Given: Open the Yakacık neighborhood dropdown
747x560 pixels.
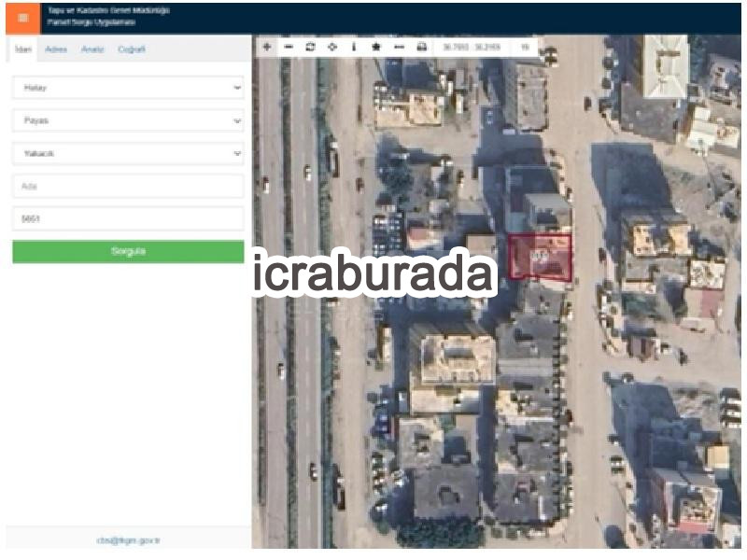Looking at the screenshot, I should [128, 153].
